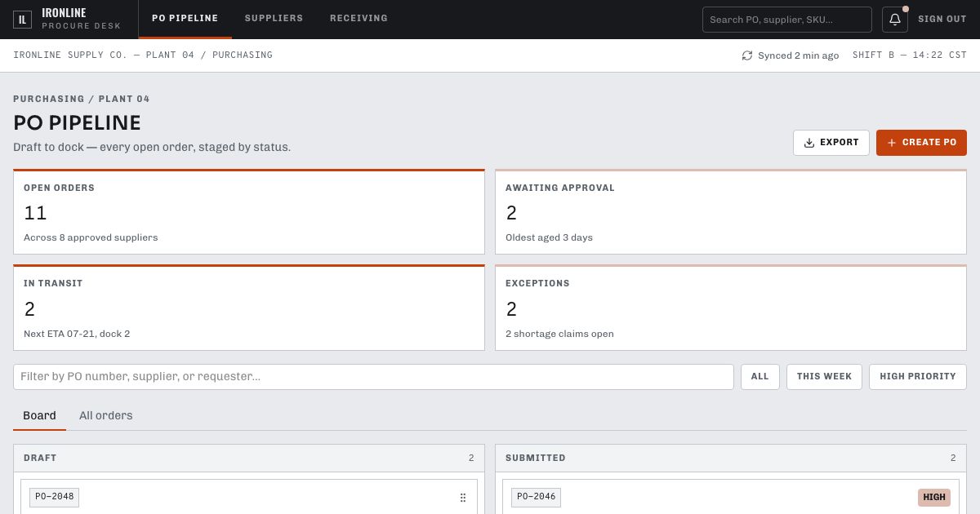Click the PO-2048 tag in Draft
The image size is (980, 514).
click(x=54, y=497)
